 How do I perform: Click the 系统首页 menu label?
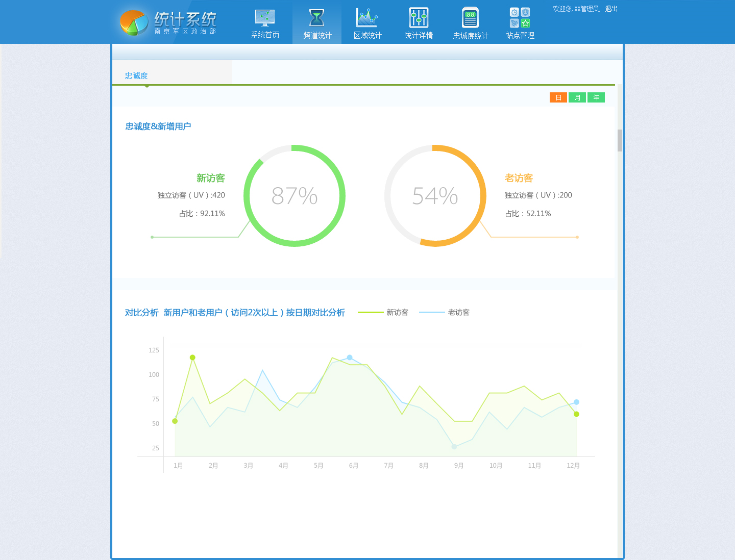[x=265, y=35]
